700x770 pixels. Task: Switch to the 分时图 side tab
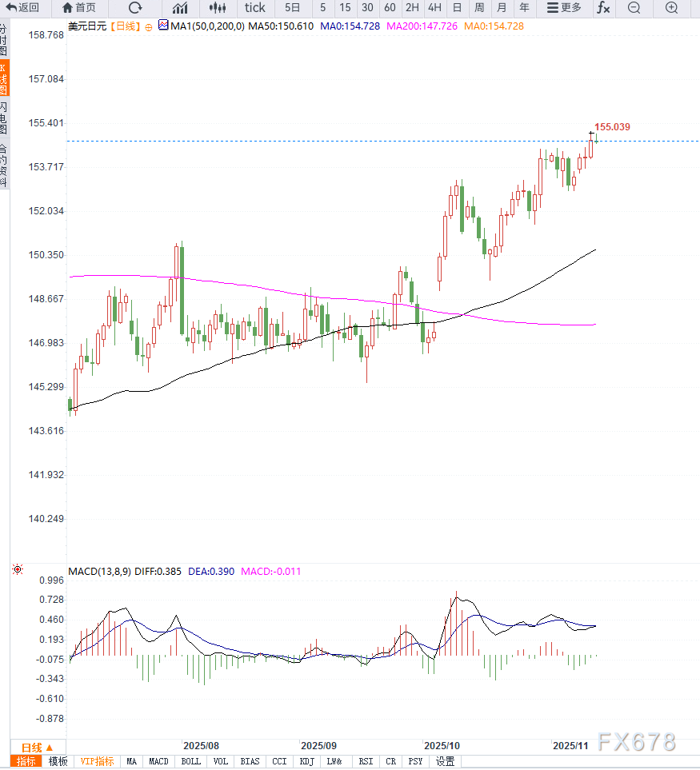tap(4, 39)
